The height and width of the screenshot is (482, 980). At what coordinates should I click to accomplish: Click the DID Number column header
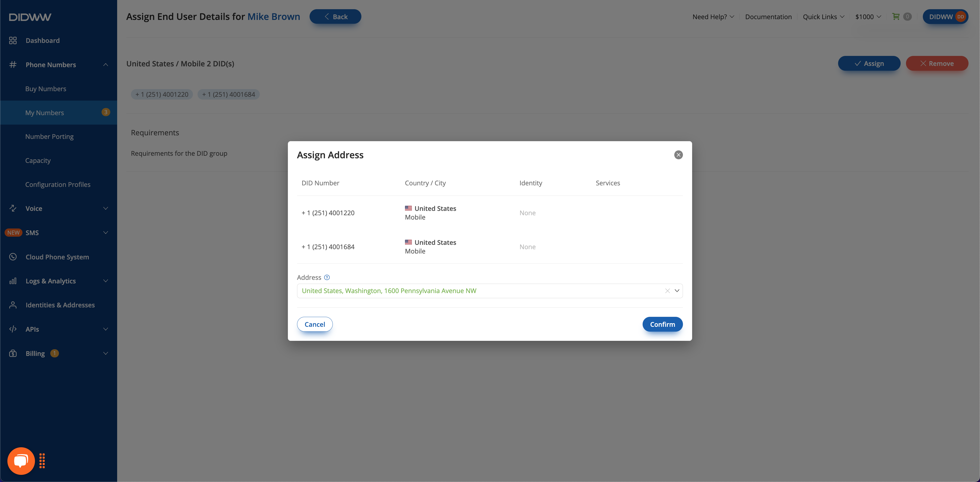click(320, 183)
